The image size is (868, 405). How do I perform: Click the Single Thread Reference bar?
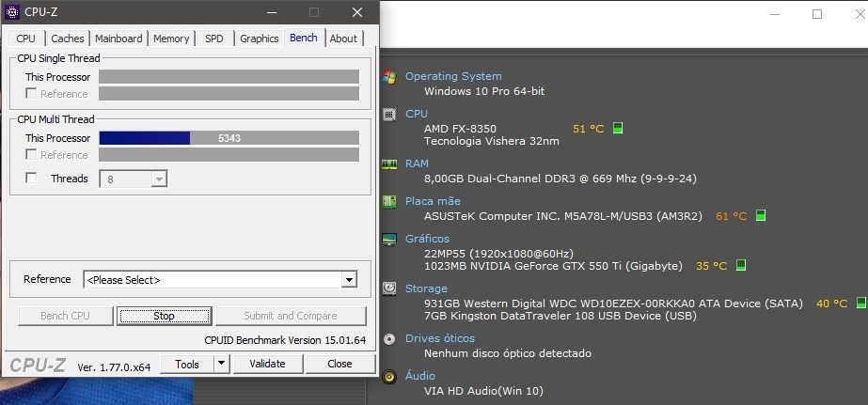pos(229,94)
